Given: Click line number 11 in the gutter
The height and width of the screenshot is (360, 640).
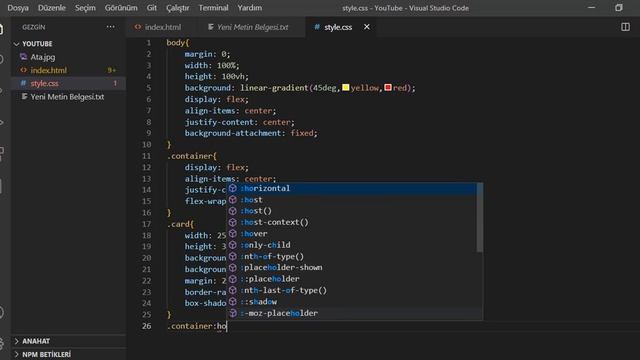Looking at the screenshot, I should 147,156.
